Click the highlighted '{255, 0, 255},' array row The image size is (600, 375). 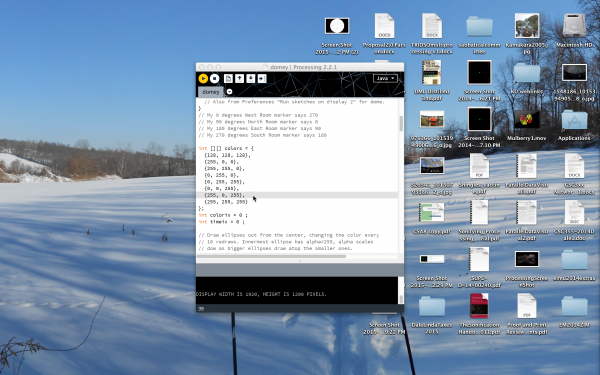coord(224,195)
